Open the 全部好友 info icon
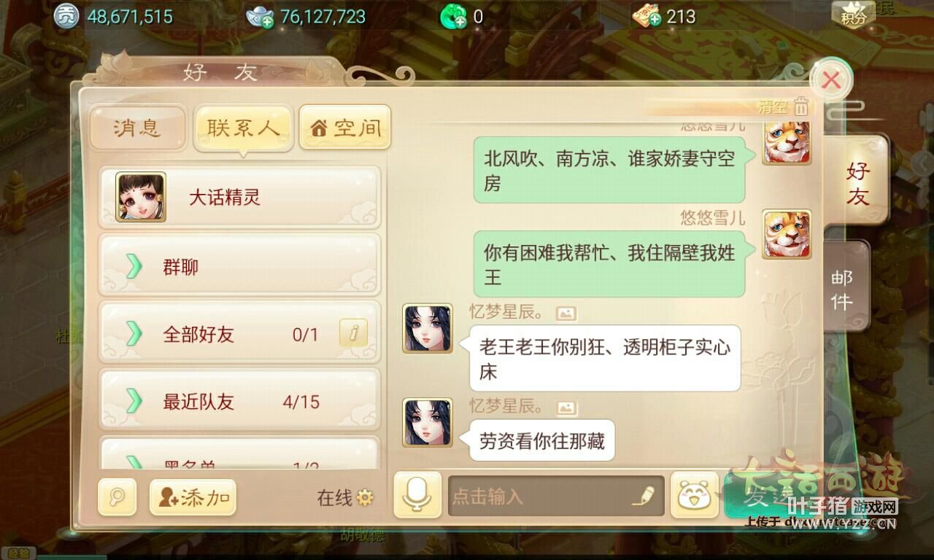 (353, 334)
